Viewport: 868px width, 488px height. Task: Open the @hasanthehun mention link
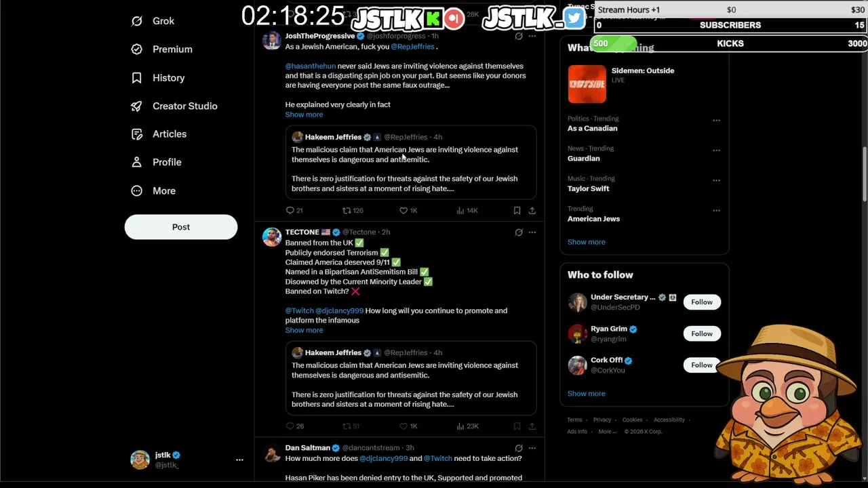[311, 66]
